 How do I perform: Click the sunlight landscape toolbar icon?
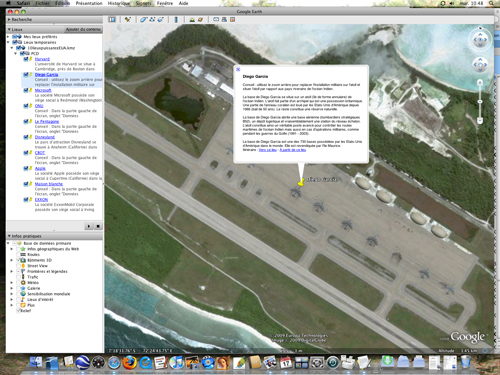(x=192, y=20)
